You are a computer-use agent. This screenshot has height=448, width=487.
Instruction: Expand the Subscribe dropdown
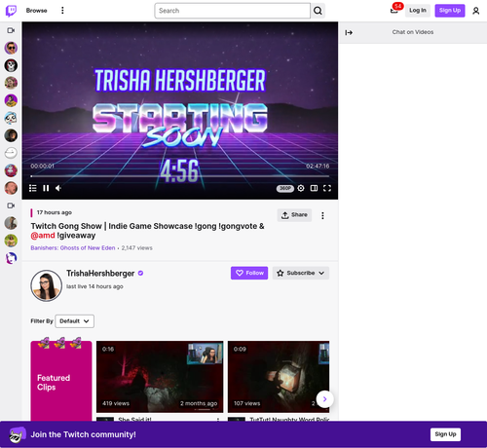pos(301,273)
